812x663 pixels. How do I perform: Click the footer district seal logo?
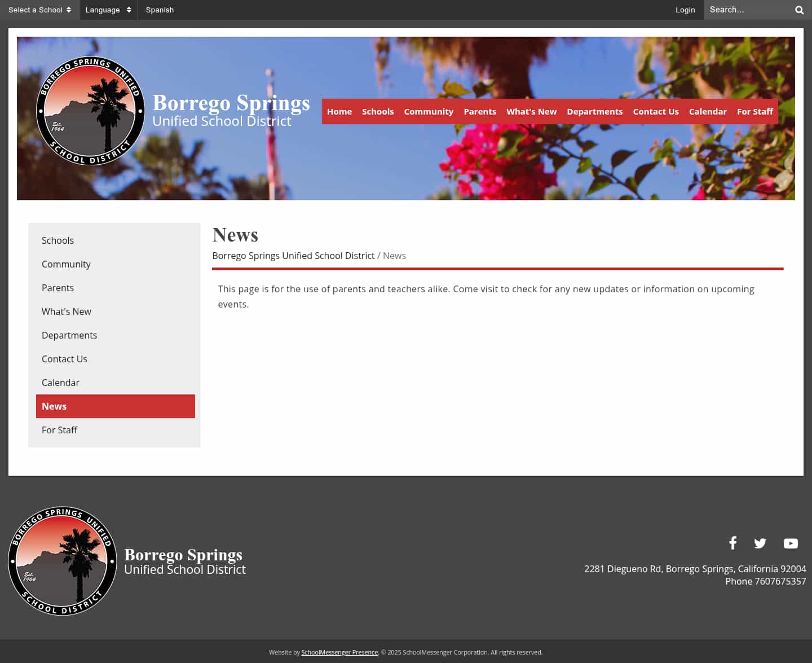click(62, 561)
